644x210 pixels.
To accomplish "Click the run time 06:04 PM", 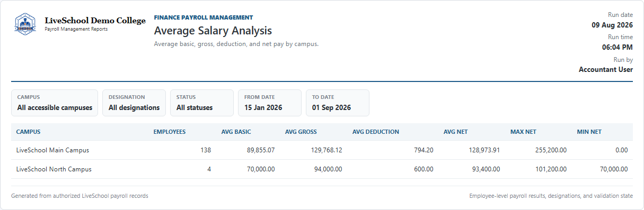I will coord(617,47).
